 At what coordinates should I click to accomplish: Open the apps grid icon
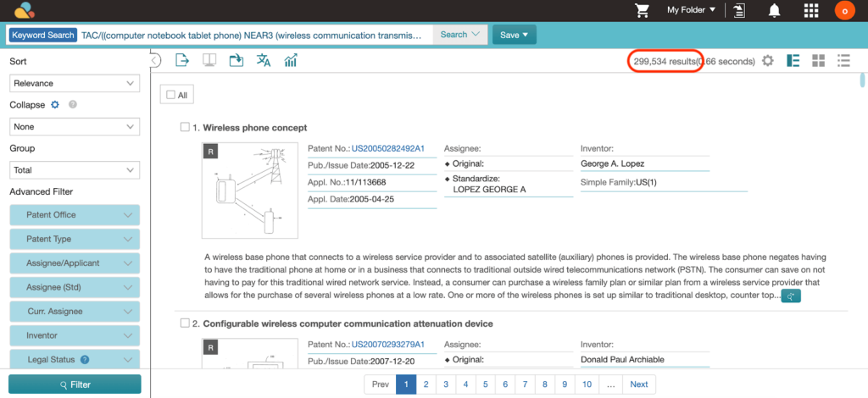811,10
